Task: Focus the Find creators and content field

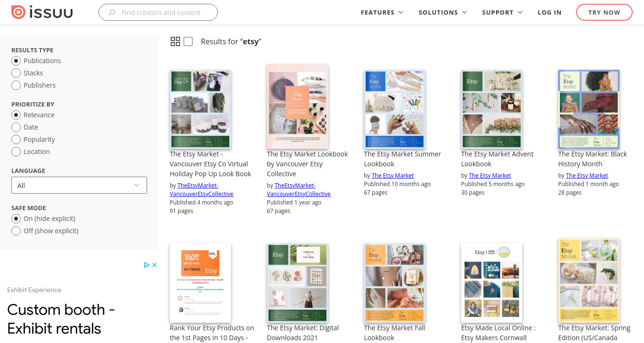Action: (x=158, y=12)
